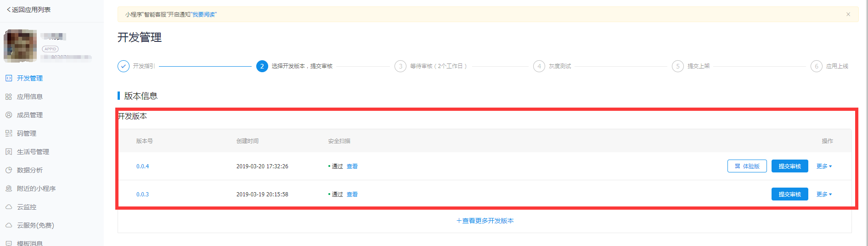Image resolution: width=868 pixels, height=246 pixels.
Task: Open the 我要阅读 notice link
Action: (203, 15)
